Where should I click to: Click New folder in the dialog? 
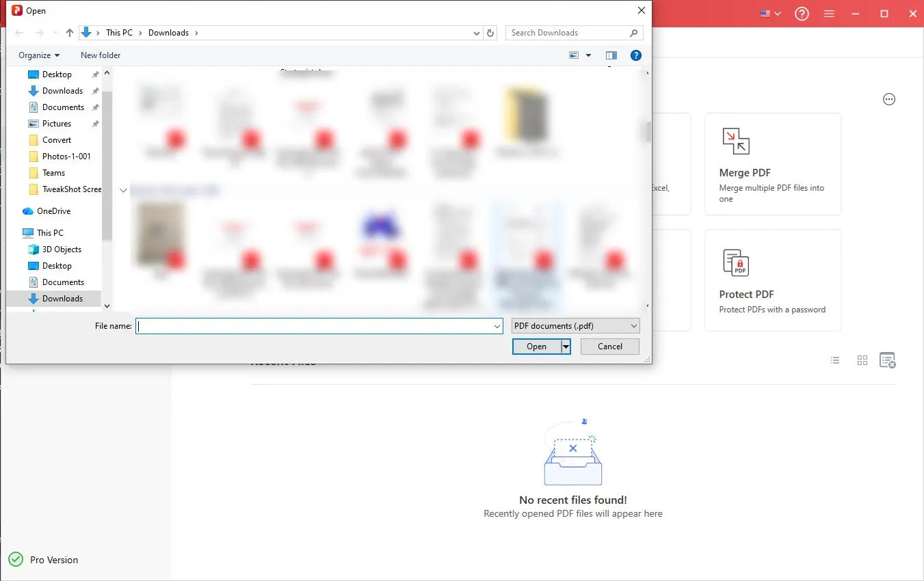pyautogui.click(x=100, y=55)
